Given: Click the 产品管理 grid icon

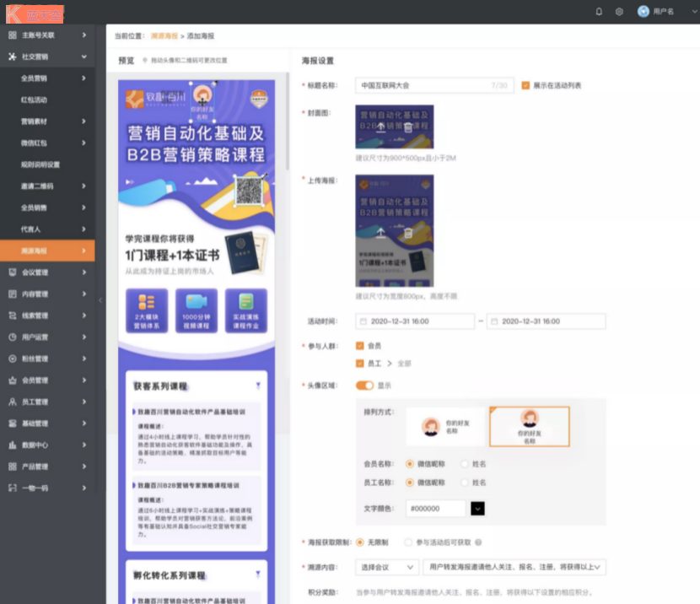Looking at the screenshot, I should pyautogui.click(x=13, y=466).
